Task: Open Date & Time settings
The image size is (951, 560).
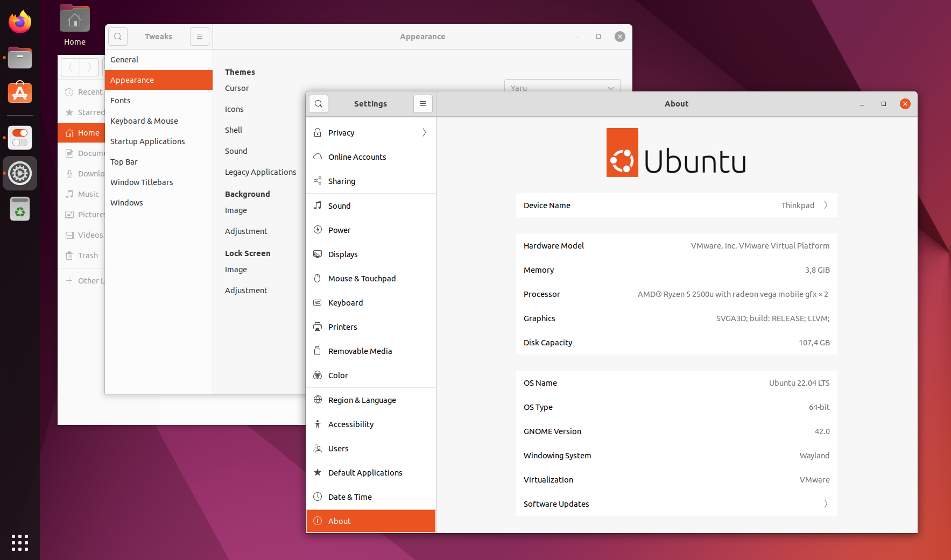Action: click(350, 497)
